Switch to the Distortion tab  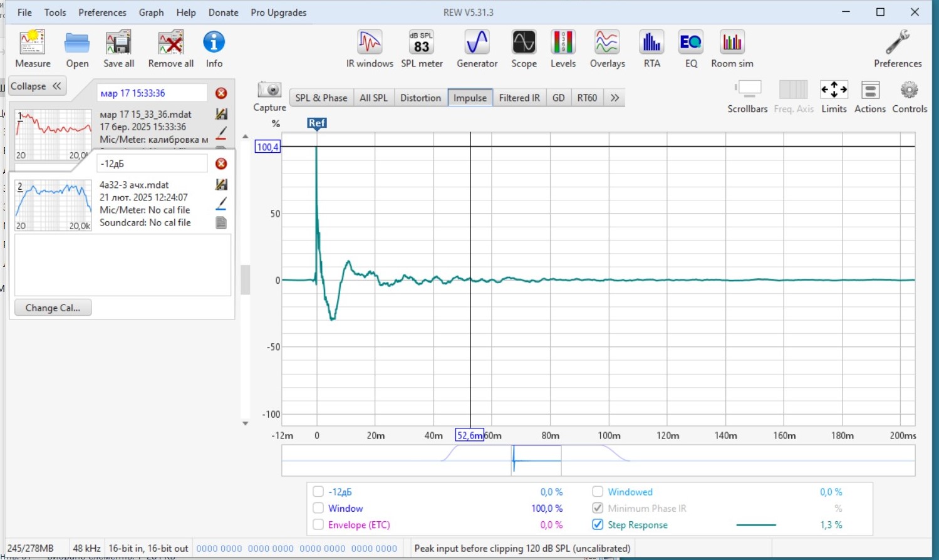coord(420,98)
